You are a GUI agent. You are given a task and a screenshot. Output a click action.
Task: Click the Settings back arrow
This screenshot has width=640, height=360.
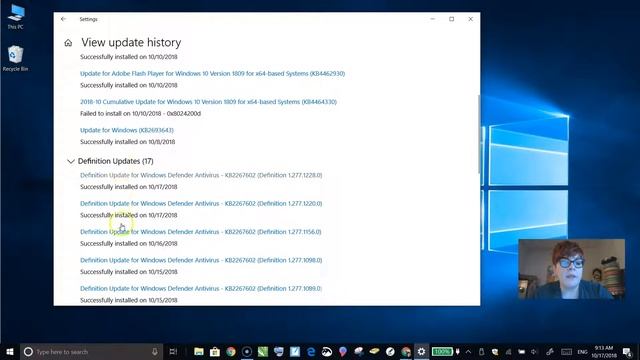[63, 19]
